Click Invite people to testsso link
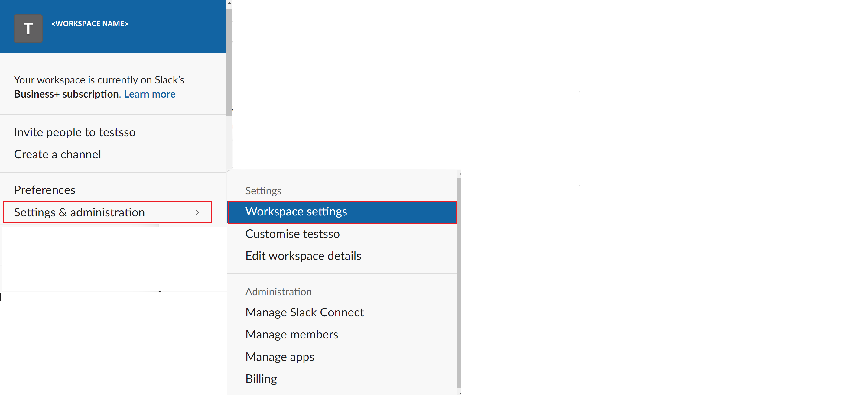The width and height of the screenshot is (868, 398). [x=75, y=132]
